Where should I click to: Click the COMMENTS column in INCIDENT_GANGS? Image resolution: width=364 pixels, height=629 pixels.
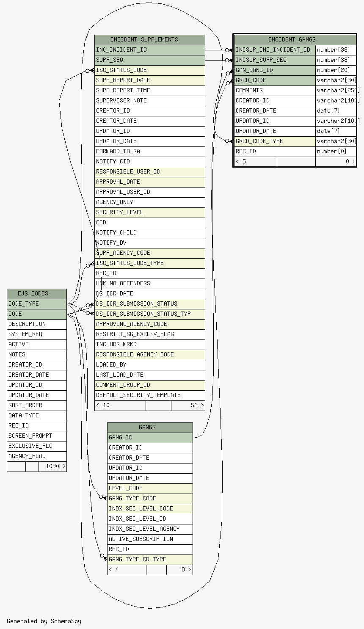tap(275, 91)
